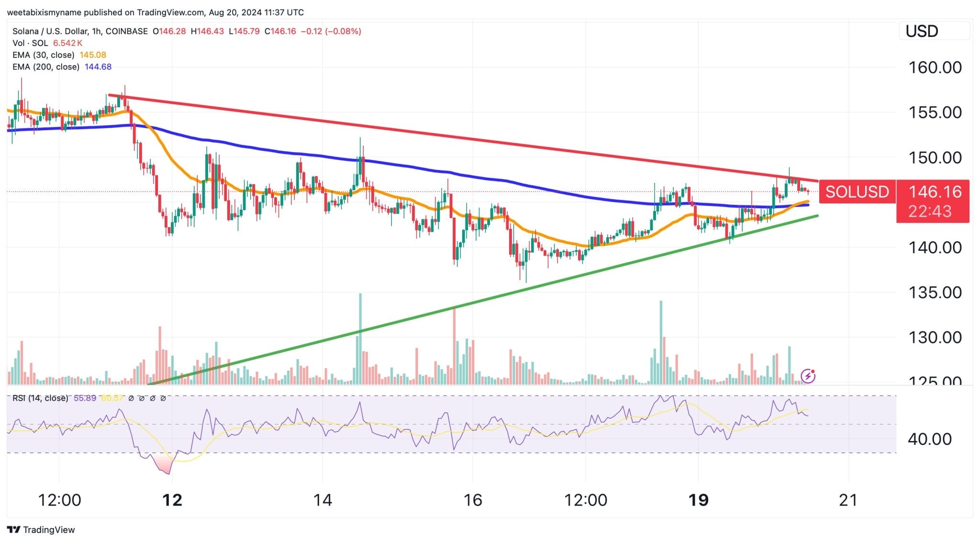The image size is (980, 542).
Task: Click the first ∅ symbol after RSI values
Action: (131, 398)
